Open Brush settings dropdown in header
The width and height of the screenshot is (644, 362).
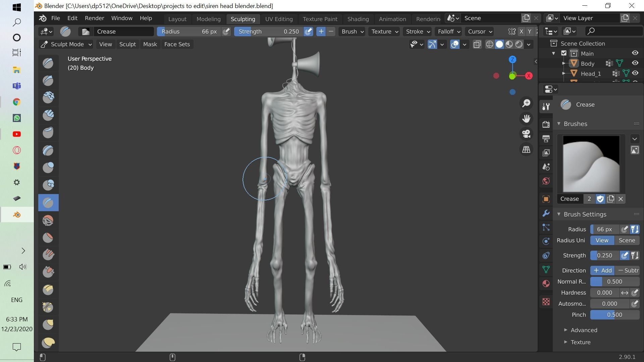(x=352, y=32)
